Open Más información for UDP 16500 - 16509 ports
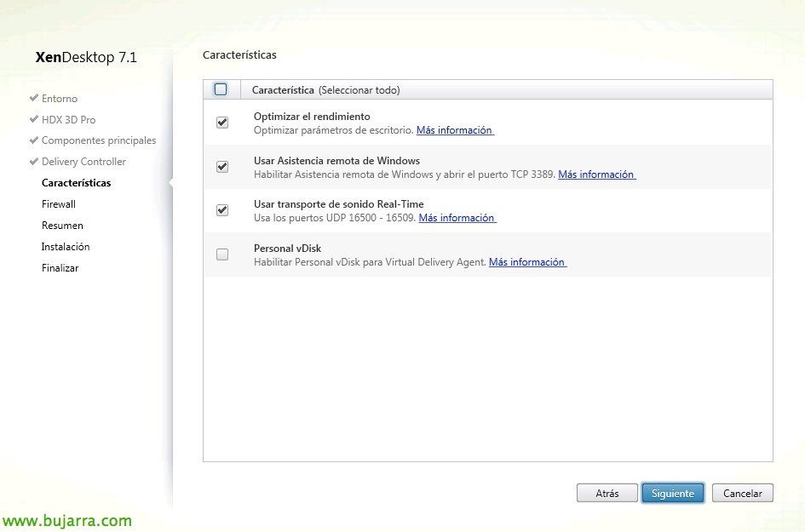Image resolution: width=805 pixels, height=532 pixels. click(457, 218)
